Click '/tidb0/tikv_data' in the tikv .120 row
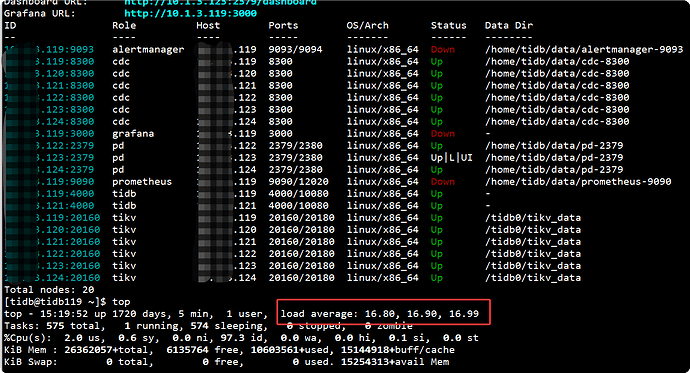The image size is (690, 373). coord(533,230)
